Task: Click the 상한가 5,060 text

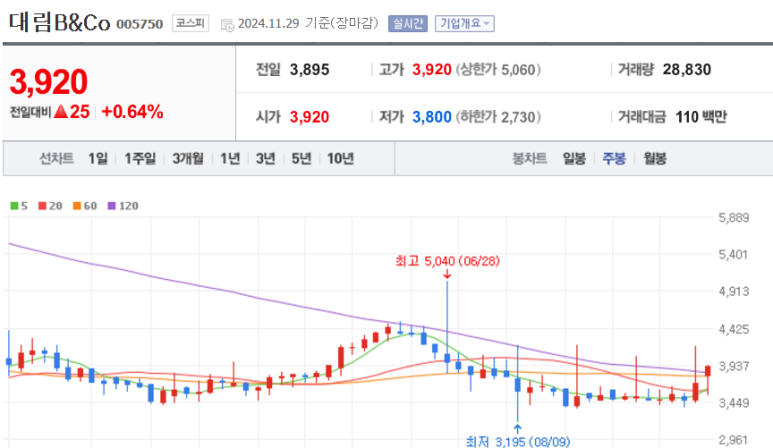Action: [x=498, y=69]
